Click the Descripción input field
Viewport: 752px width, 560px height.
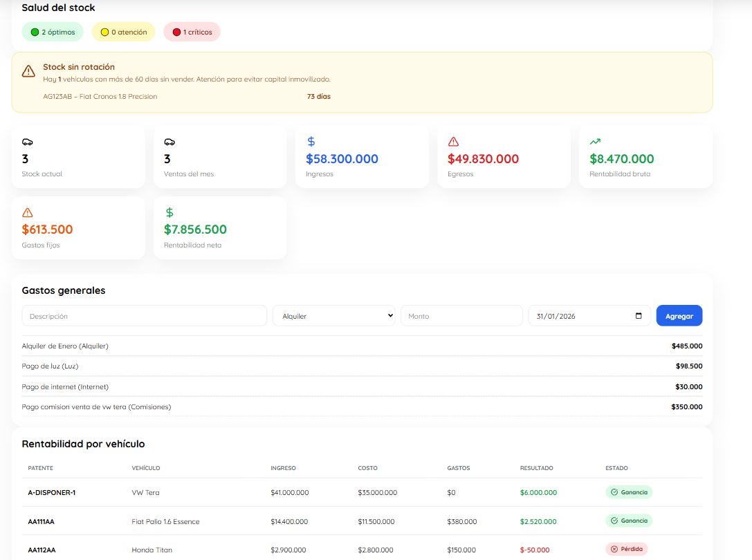(144, 315)
